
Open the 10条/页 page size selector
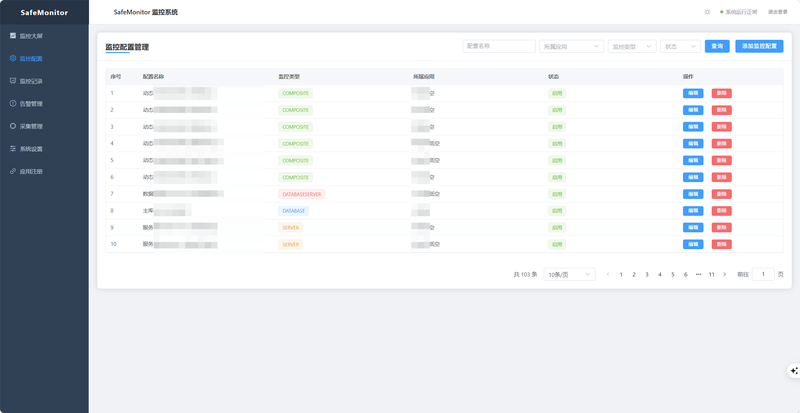click(x=569, y=274)
